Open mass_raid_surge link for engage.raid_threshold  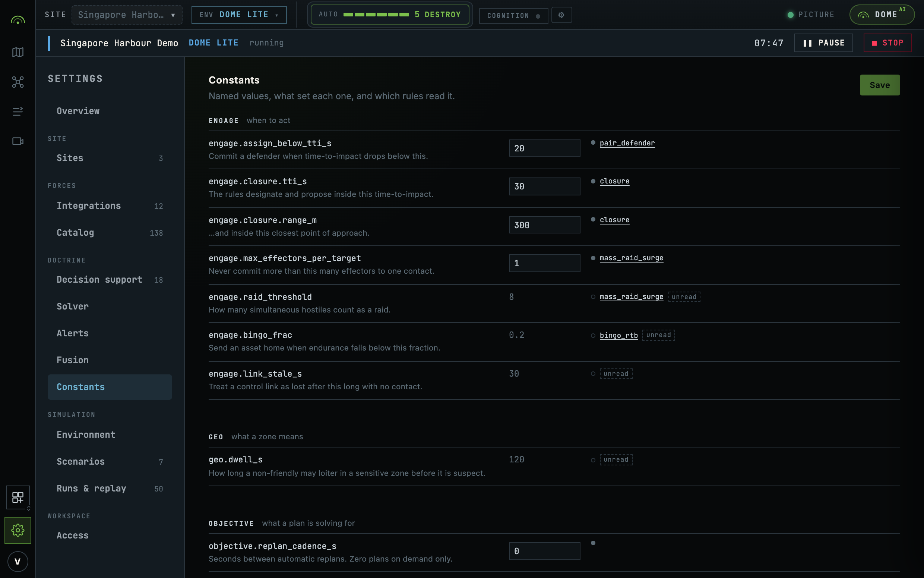[631, 297]
